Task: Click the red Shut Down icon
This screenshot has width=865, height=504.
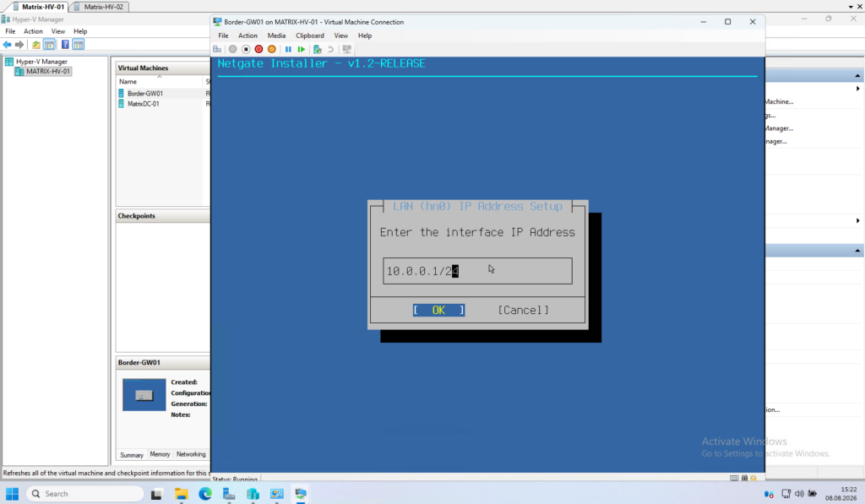Action: coord(258,49)
